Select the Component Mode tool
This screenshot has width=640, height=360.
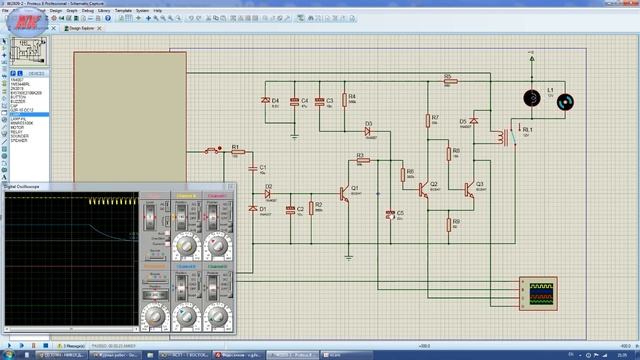[4, 48]
